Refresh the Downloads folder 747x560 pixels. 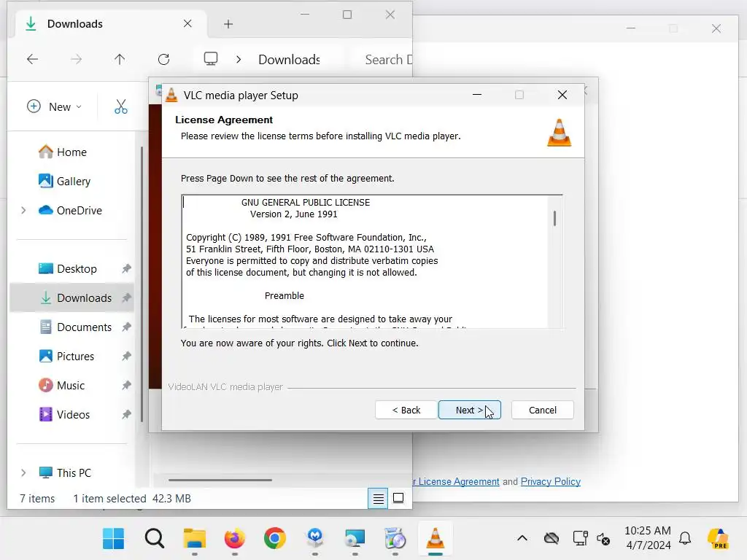(164, 59)
